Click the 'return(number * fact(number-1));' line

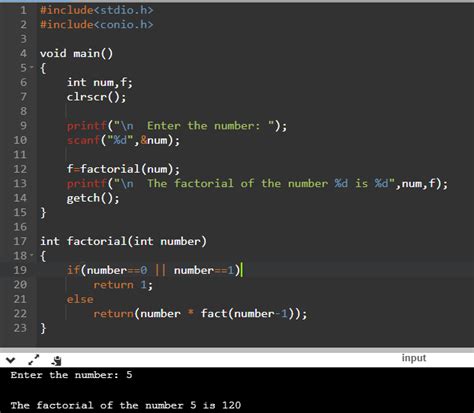coord(200,314)
